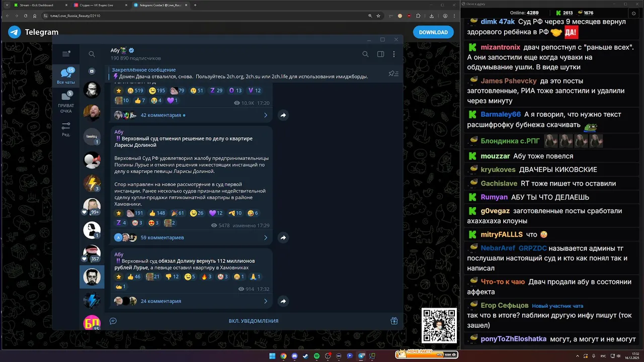
Task: Open 59 комментариев thread
Action: click(x=191, y=237)
